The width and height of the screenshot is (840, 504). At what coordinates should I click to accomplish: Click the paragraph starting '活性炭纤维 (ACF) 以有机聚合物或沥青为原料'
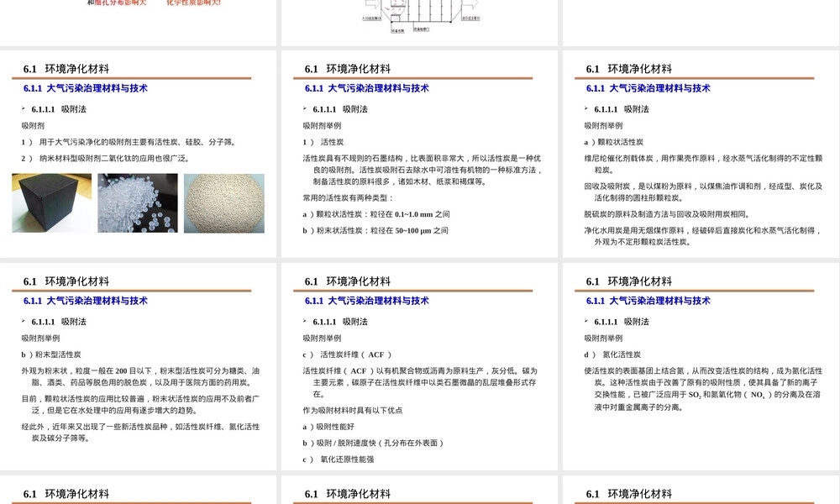[420, 382]
